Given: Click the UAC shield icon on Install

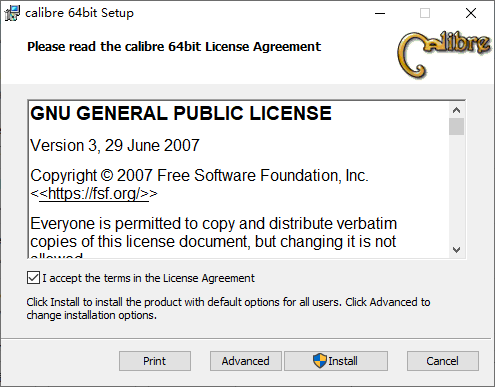Looking at the screenshot, I should point(320,361).
